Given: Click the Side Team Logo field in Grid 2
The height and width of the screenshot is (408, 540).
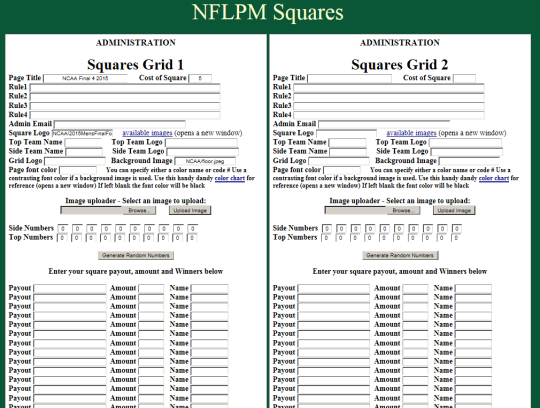Looking at the screenshot, I should (467, 151).
